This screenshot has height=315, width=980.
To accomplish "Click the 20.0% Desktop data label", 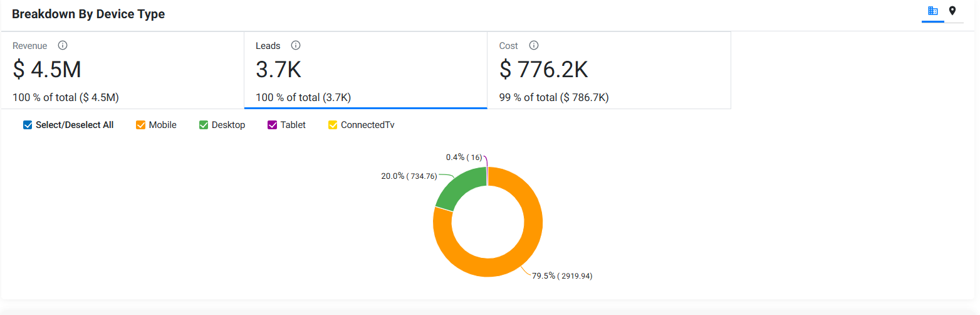I will [x=409, y=176].
